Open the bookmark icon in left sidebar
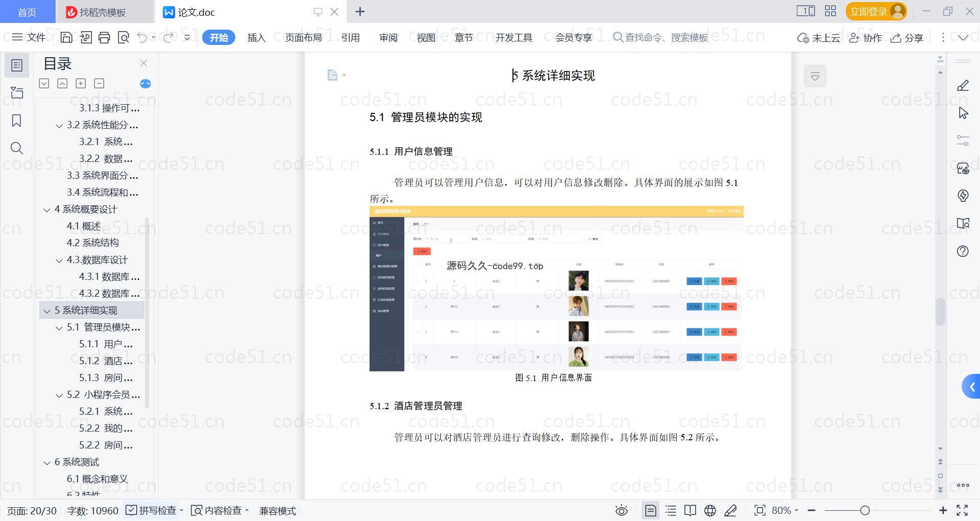Screen dimensions: 980x521 [17, 121]
